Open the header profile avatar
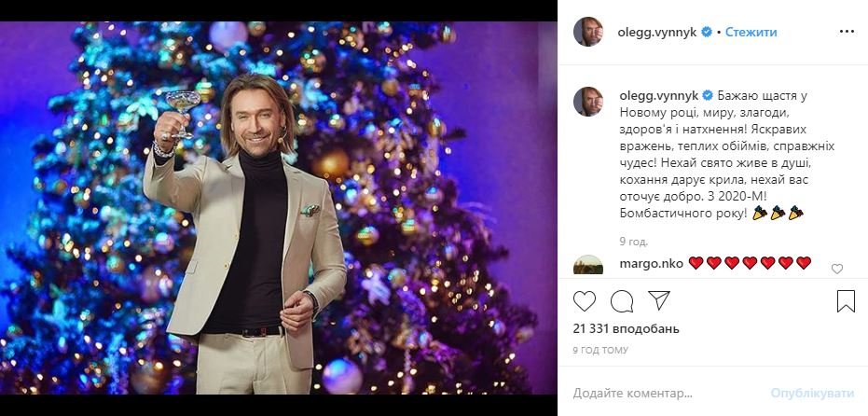Viewport: 868px width, 416px height. pyautogui.click(x=588, y=32)
